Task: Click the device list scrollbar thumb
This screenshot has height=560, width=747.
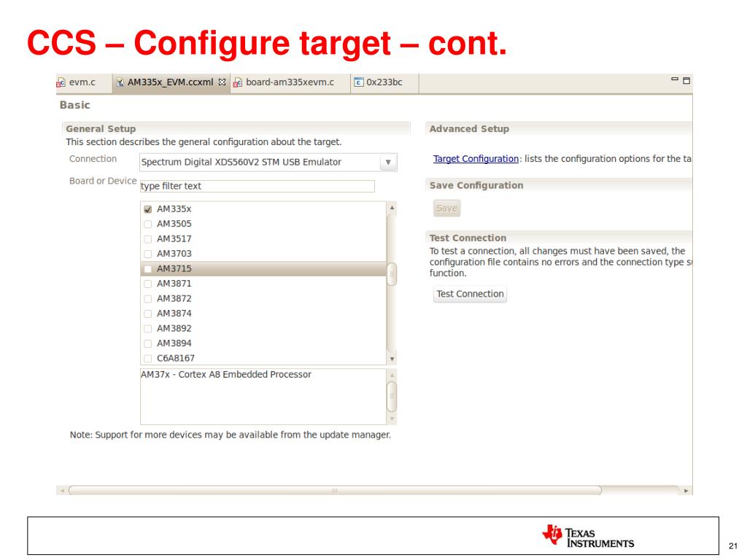Action: tap(392, 274)
